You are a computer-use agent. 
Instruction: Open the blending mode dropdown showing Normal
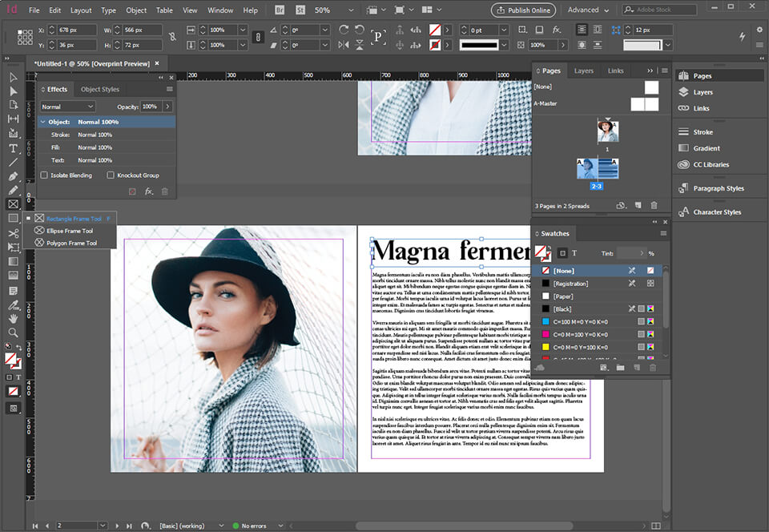(x=67, y=106)
